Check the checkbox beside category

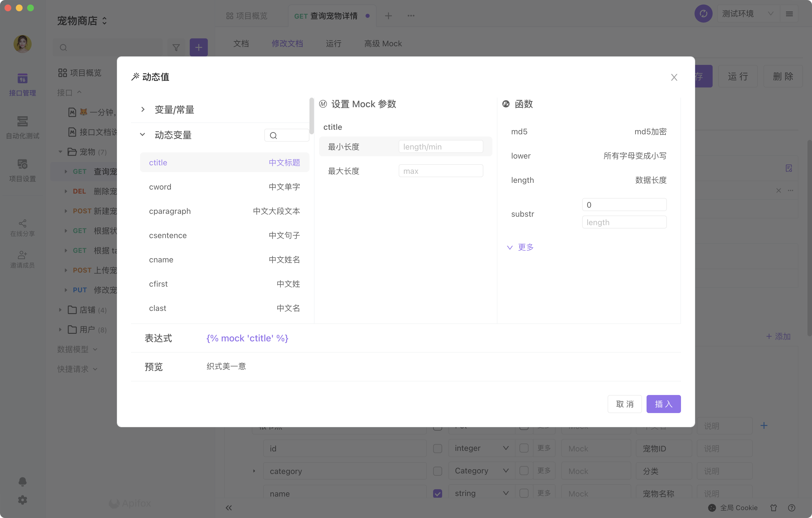[437, 471]
